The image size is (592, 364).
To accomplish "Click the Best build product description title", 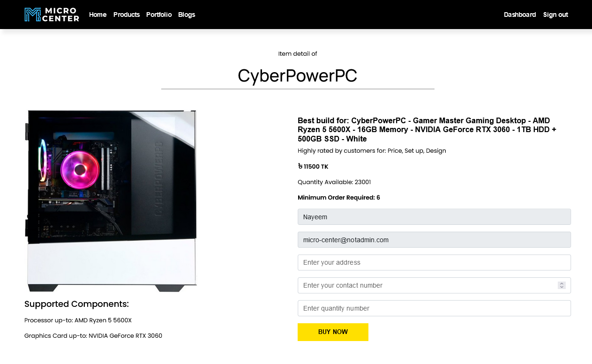I will (427, 129).
